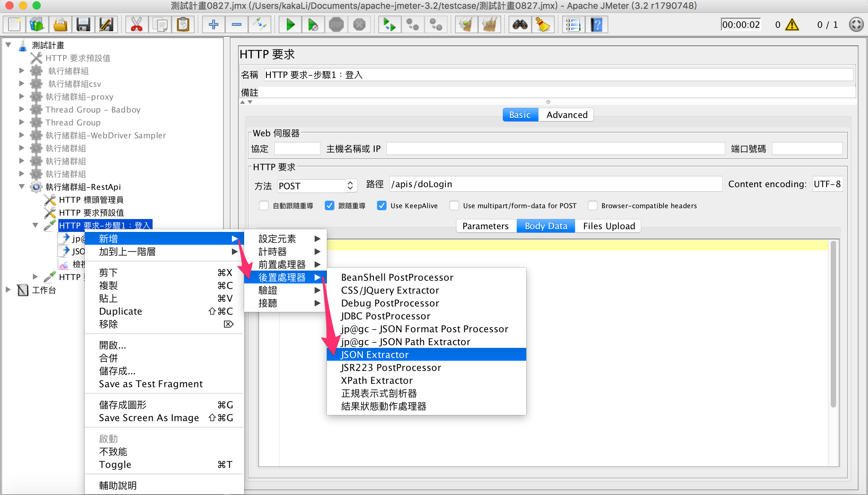Image resolution: width=868 pixels, height=495 pixels.
Task: Click the Stop sign toolbar icon
Action: 336,24
